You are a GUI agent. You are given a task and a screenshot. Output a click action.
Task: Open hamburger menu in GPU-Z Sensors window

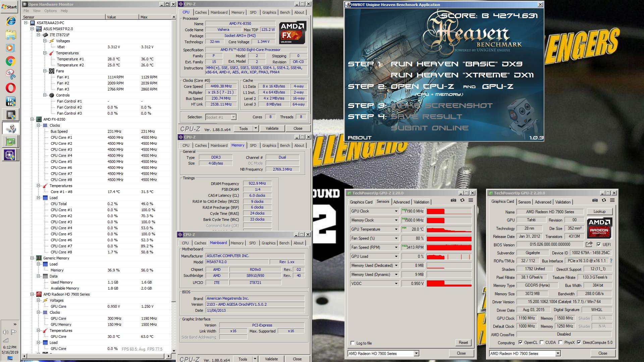click(x=471, y=200)
